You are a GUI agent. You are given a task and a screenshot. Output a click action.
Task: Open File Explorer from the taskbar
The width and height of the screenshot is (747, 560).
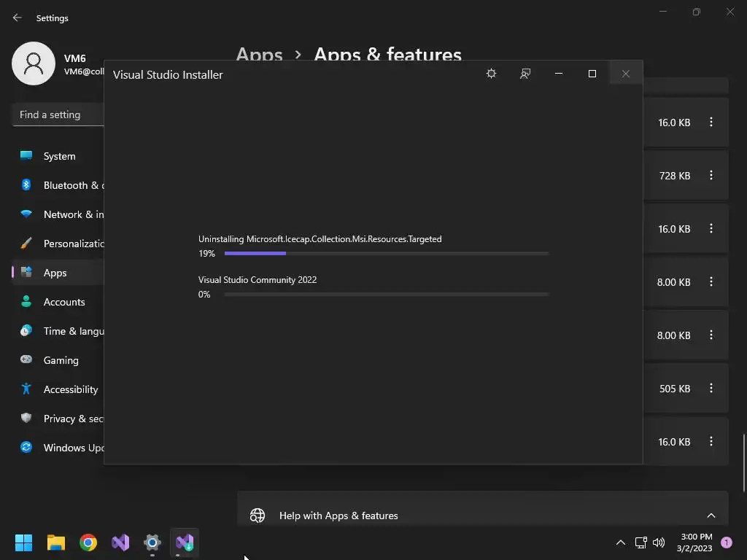(x=55, y=542)
